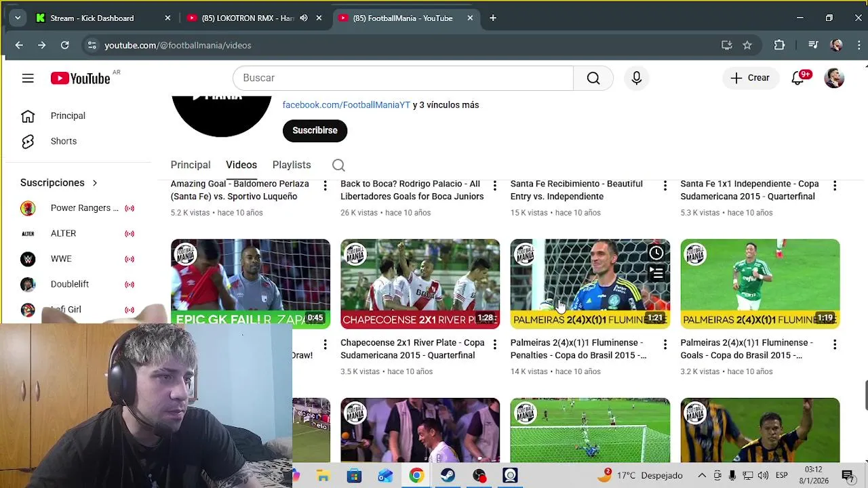This screenshot has height=488, width=868.
Task: Open the notifications bell
Action: (x=798, y=78)
